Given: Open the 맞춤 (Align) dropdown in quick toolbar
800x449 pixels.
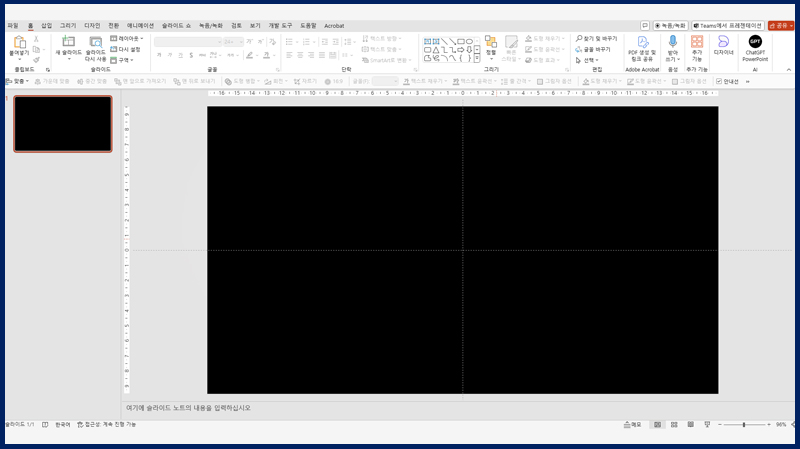Looking at the screenshot, I should pyautogui.click(x=17, y=81).
